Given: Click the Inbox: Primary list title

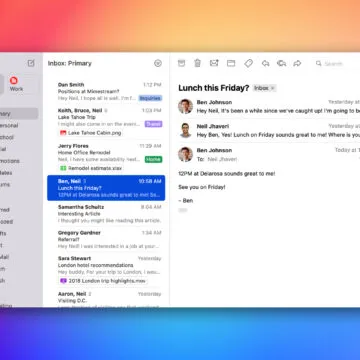Looking at the screenshot, I should click(x=69, y=63).
